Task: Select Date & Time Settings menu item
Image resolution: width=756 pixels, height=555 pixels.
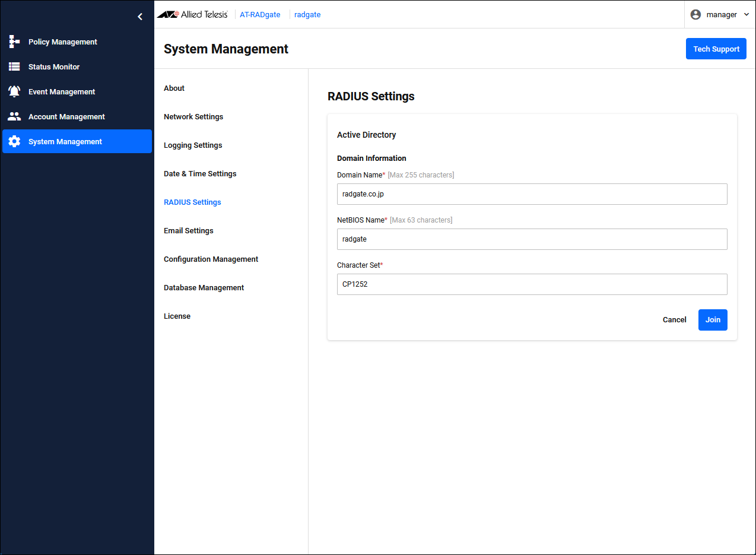Action: pos(200,174)
